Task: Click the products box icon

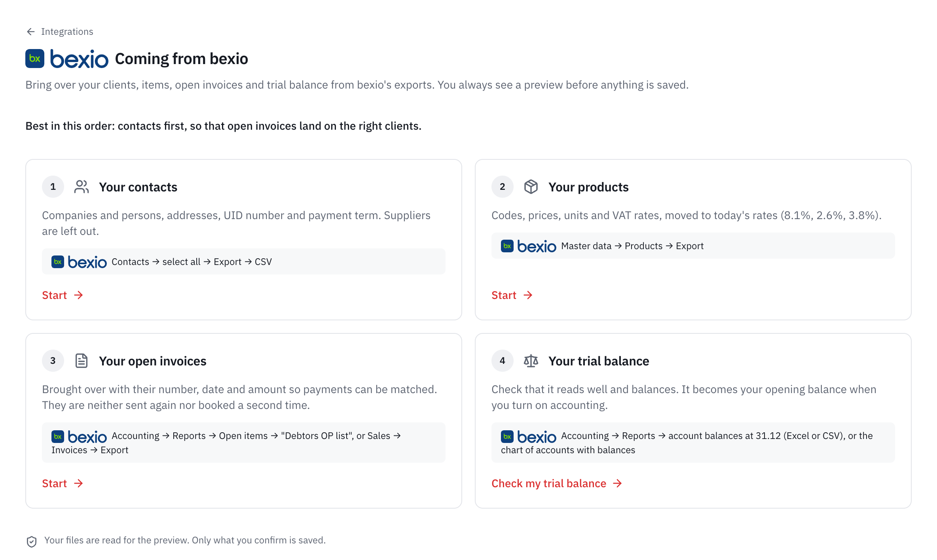Action: point(531,187)
